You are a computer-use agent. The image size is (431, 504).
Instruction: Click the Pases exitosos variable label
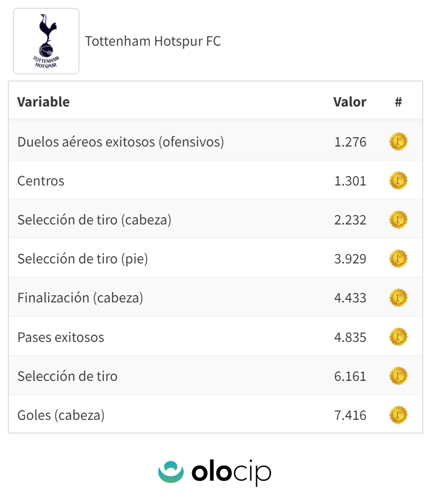tap(61, 337)
